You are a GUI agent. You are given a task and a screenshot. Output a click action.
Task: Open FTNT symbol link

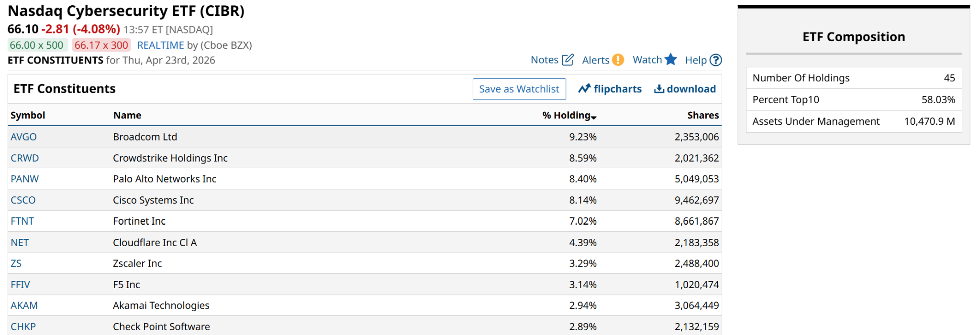[x=22, y=221]
